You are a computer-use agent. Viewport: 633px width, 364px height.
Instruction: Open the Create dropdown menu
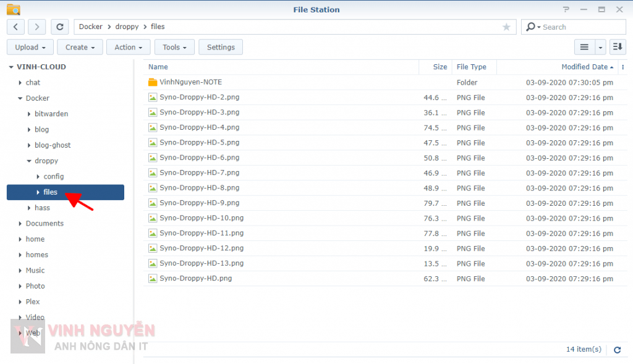point(80,47)
